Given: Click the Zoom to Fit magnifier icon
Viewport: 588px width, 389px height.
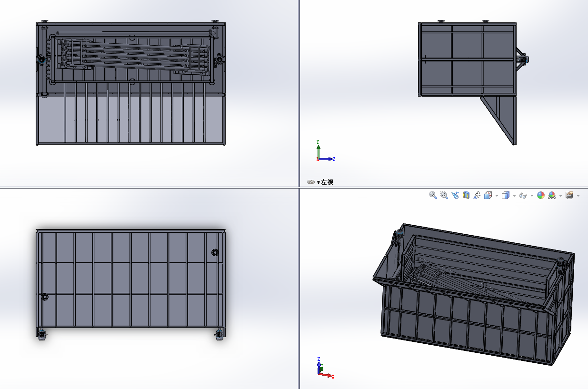Looking at the screenshot, I should pos(433,195).
